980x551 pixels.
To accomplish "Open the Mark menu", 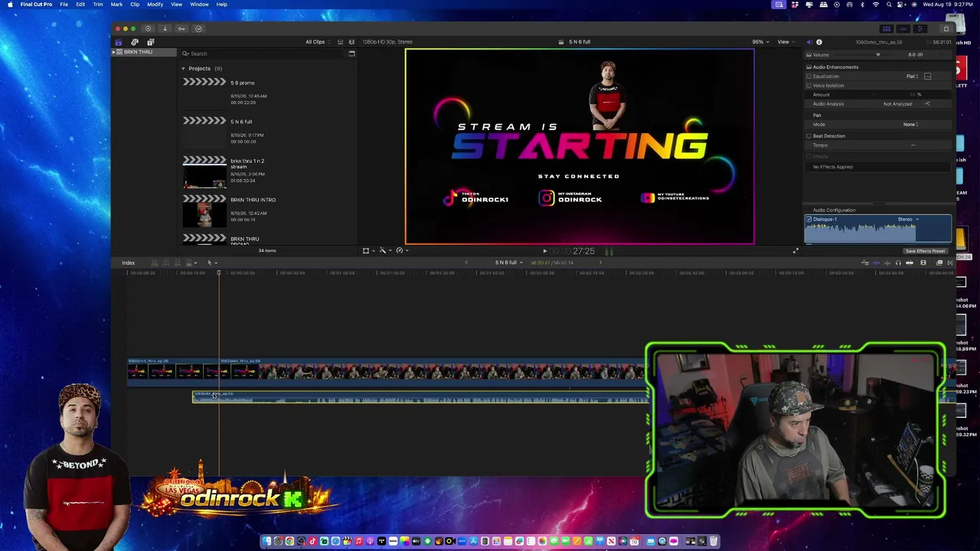I will tap(116, 5).
